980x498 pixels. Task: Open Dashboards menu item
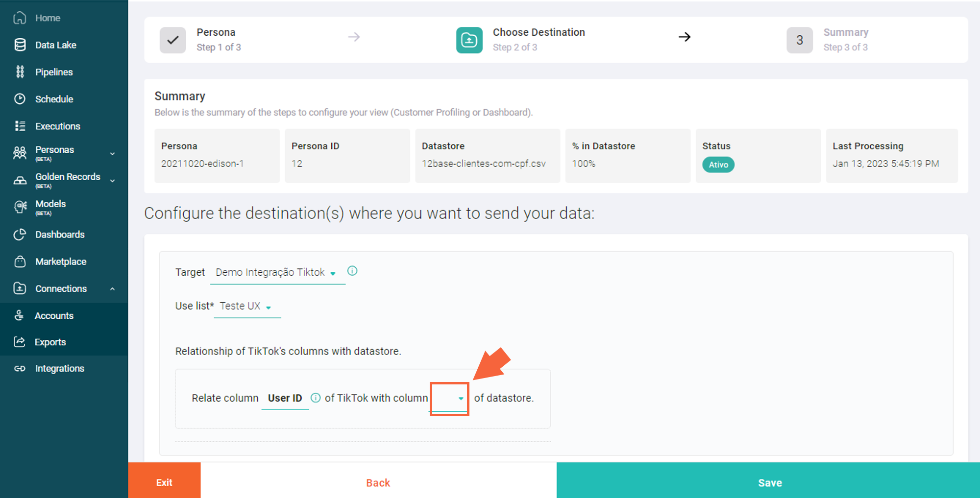[x=60, y=235]
